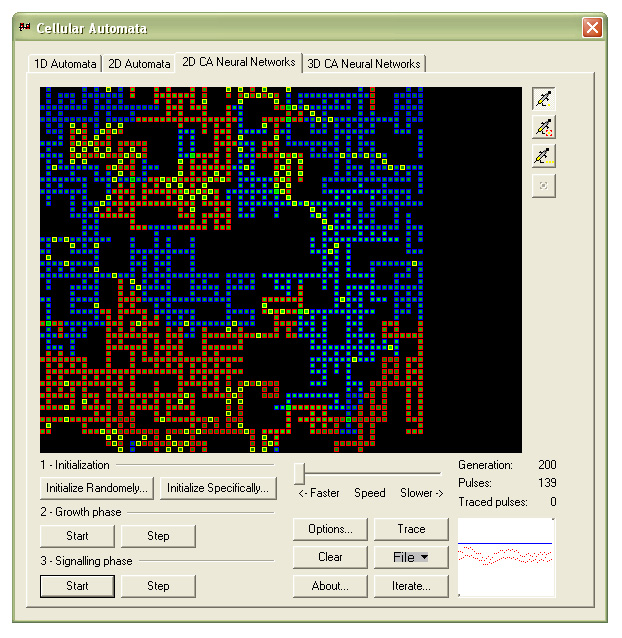Switch to the 1D Automata tab

tap(65, 64)
